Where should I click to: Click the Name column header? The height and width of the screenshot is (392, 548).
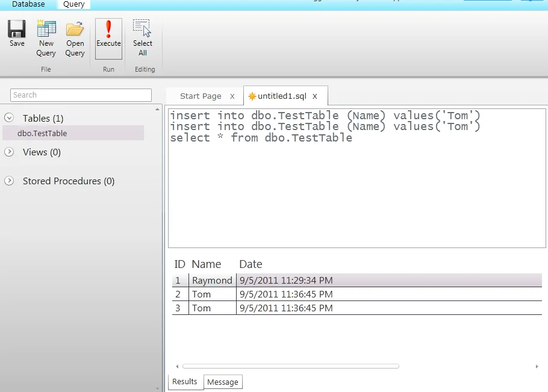click(206, 264)
